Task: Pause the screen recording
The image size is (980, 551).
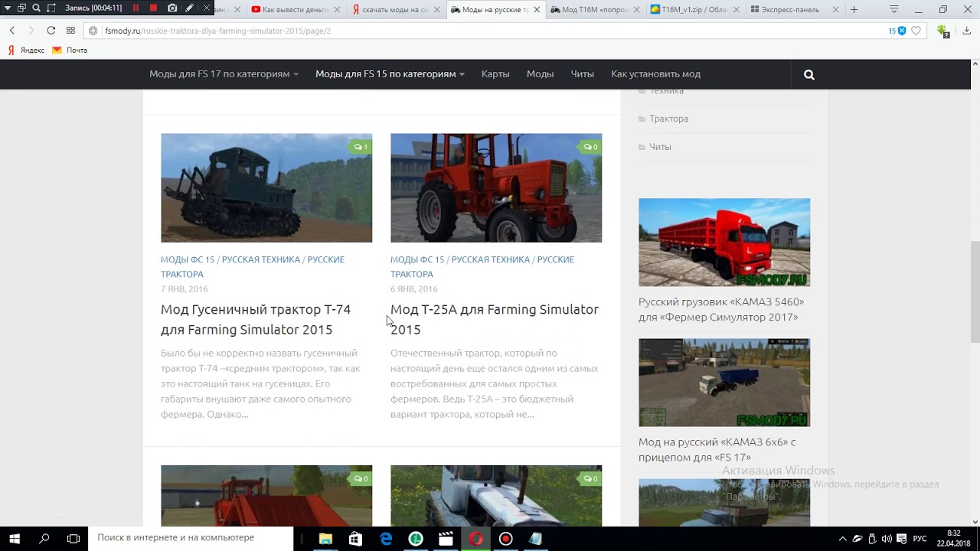Action: click(136, 8)
